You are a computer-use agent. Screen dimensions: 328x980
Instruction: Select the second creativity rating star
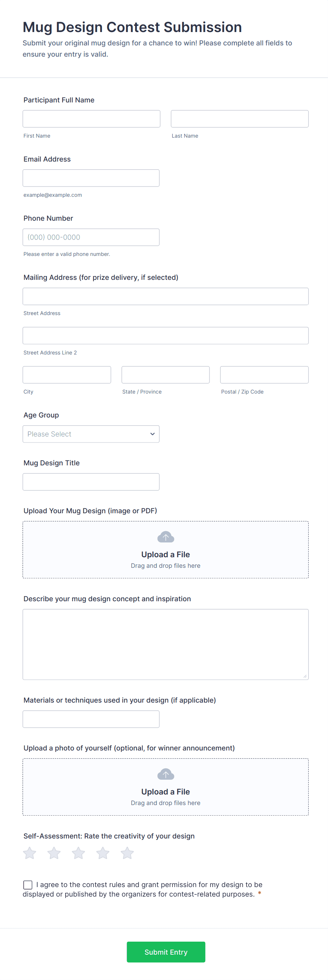[x=54, y=853]
